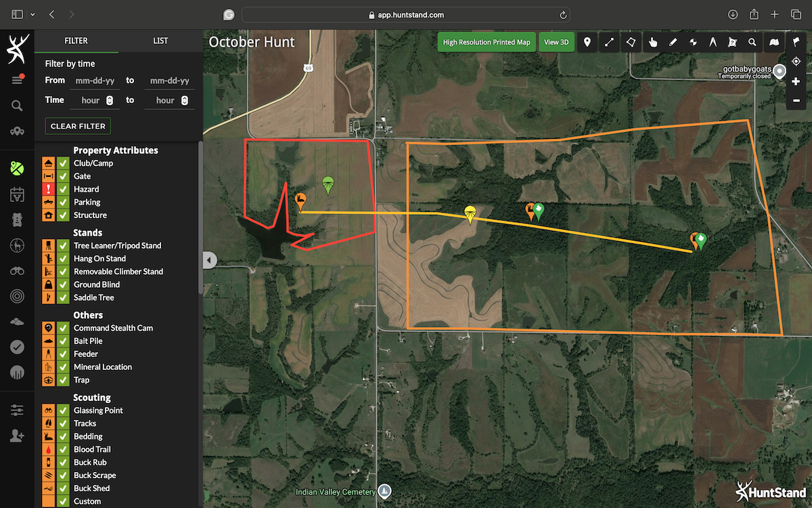Viewport: 812px width, 508px height.
Task: Toggle the Parking filter checkbox
Action: pyautogui.click(x=64, y=202)
